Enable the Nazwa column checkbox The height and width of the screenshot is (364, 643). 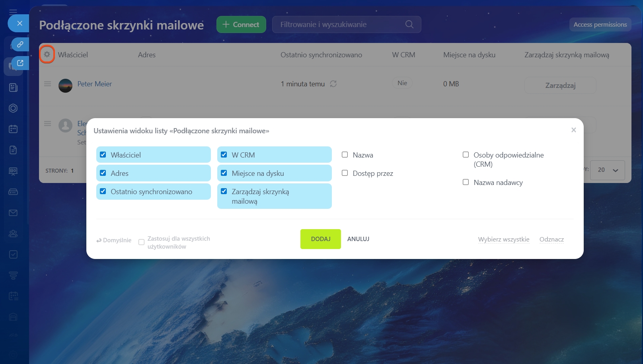pos(345,155)
